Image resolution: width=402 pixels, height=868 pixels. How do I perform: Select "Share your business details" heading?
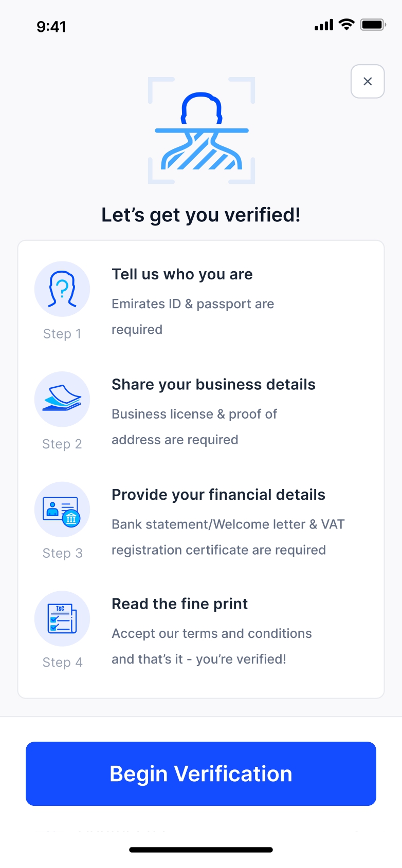click(x=213, y=385)
